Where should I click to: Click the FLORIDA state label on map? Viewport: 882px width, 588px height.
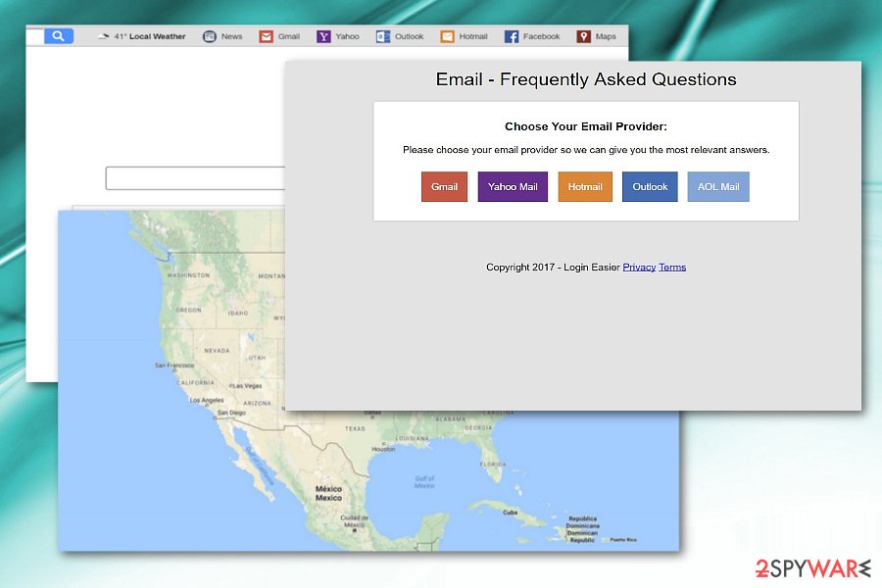[x=493, y=465]
